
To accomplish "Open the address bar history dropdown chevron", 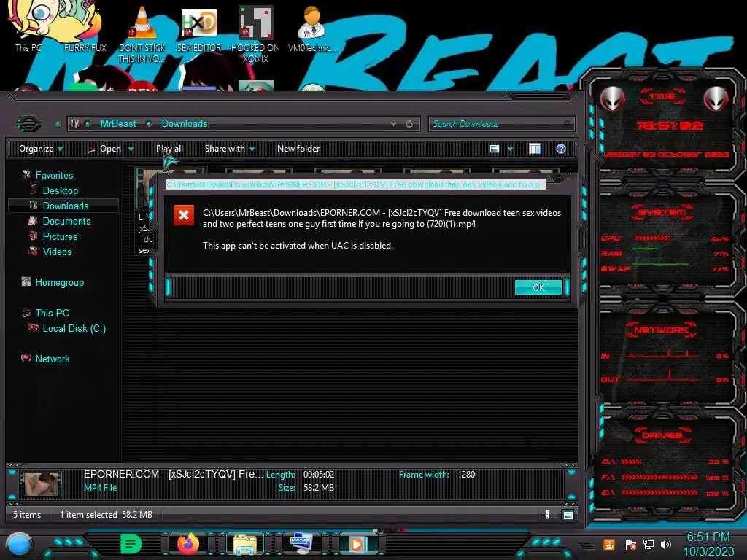I will 393,123.
